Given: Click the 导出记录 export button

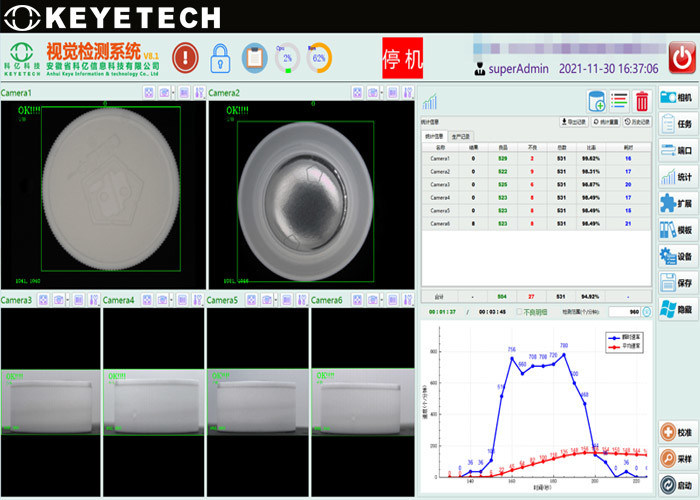Looking at the screenshot, I should coord(573,122).
